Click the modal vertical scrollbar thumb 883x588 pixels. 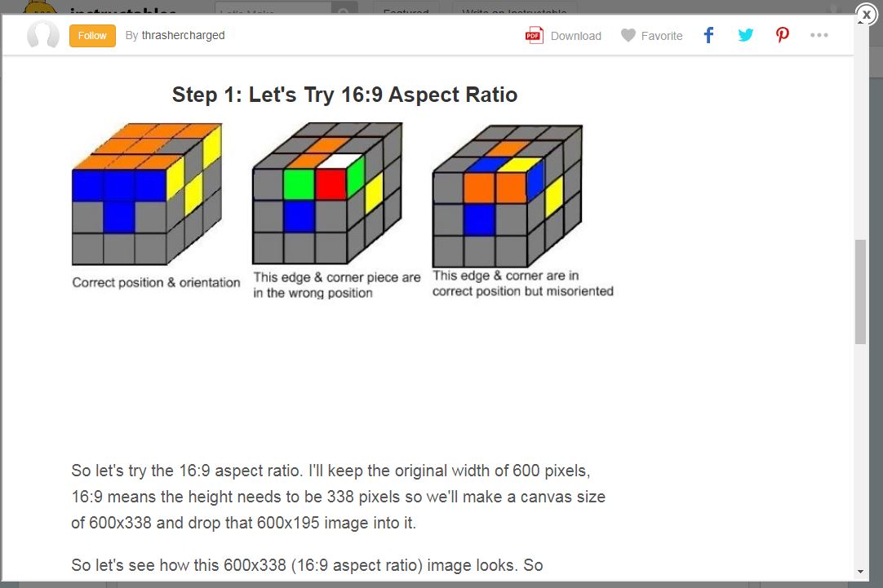click(x=860, y=291)
